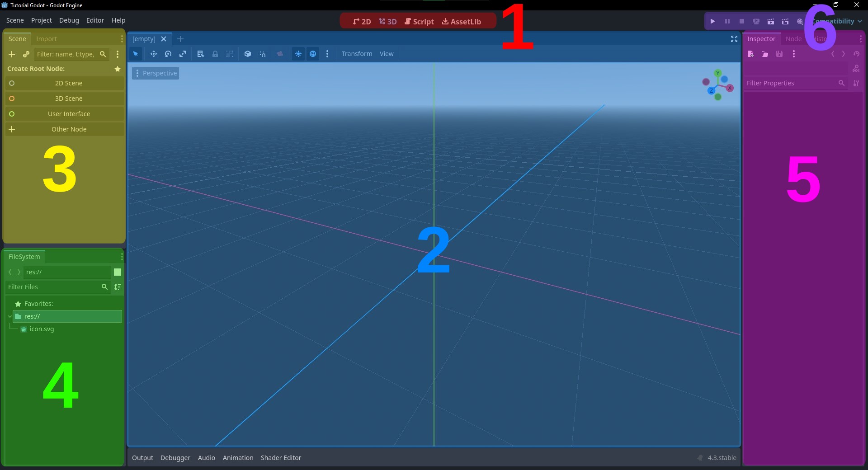The image size is (868, 470).
Task: Select the Rotate tool
Action: click(168, 54)
